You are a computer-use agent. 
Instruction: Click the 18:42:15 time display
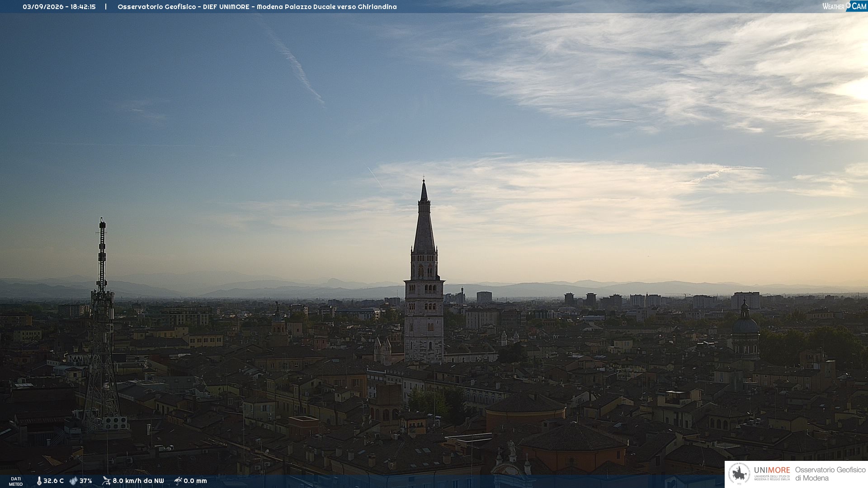point(83,7)
